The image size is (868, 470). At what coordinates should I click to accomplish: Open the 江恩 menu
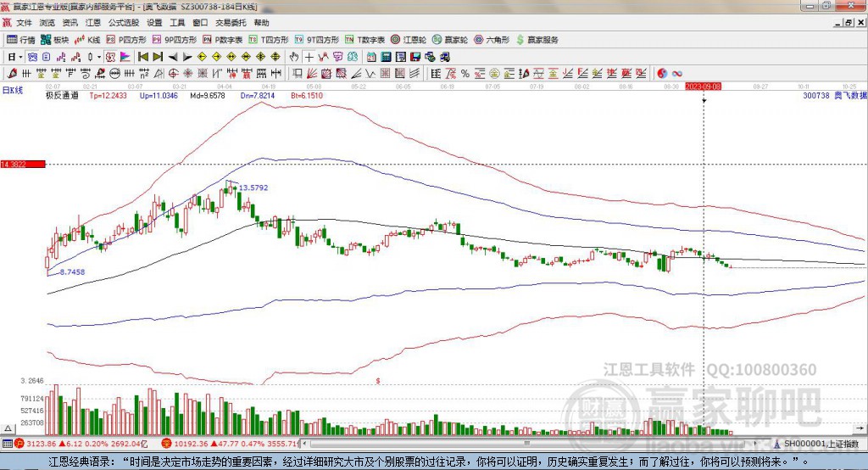[93, 23]
